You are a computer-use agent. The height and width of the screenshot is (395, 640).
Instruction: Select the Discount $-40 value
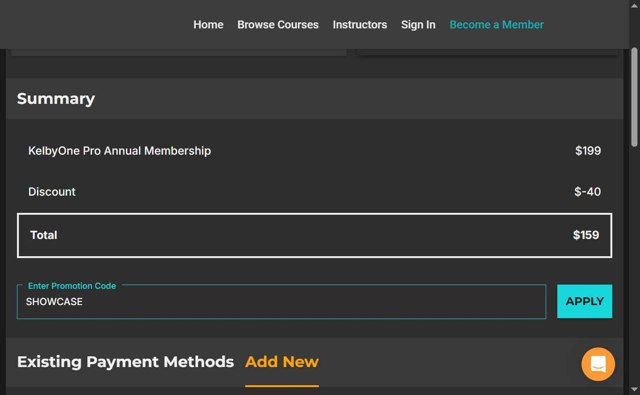click(587, 192)
